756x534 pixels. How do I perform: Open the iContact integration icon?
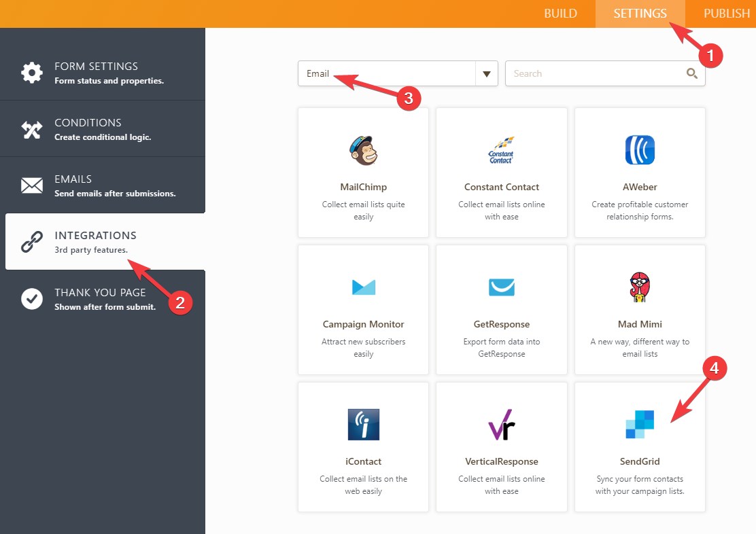(x=363, y=425)
